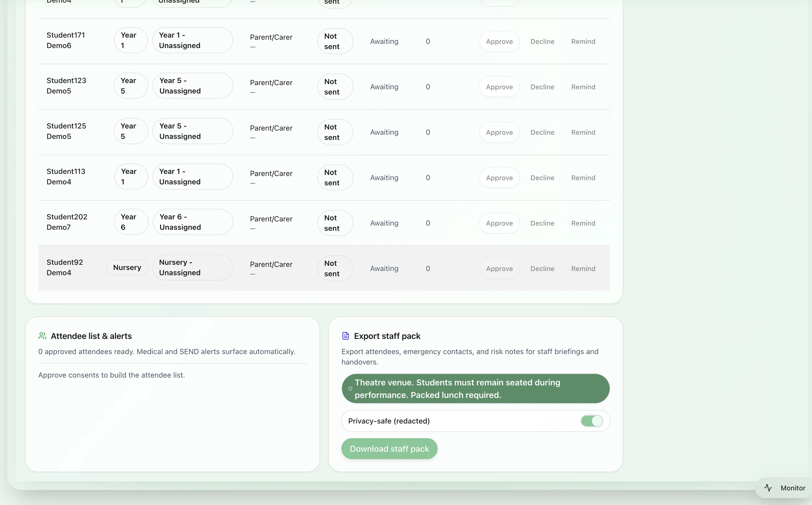Approve Student92 Demo4's consent
Screen dimensions: 812x505
(x=499, y=268)
